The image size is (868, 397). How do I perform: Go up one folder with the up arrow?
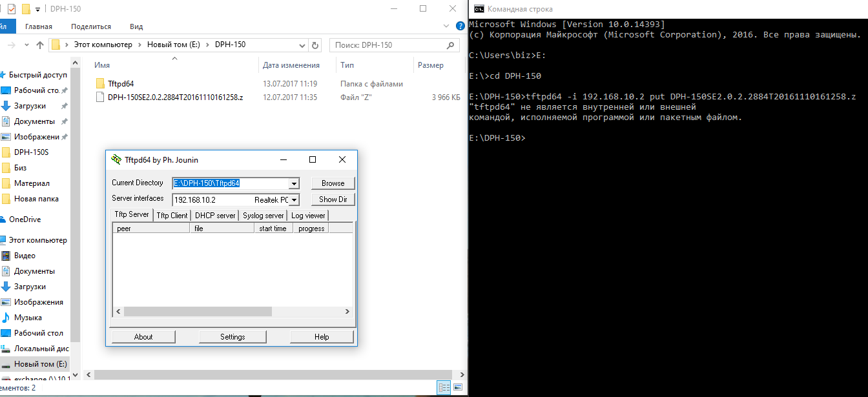40,45
